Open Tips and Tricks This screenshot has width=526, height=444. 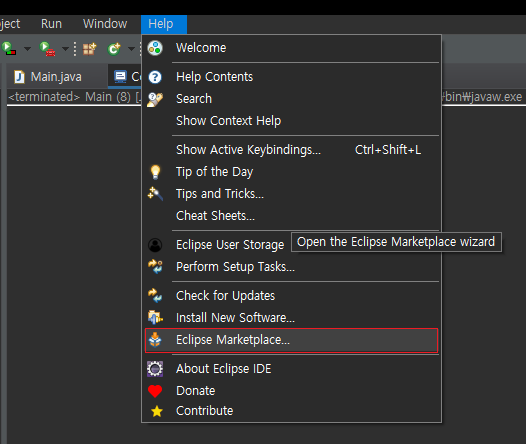(292, 194)
